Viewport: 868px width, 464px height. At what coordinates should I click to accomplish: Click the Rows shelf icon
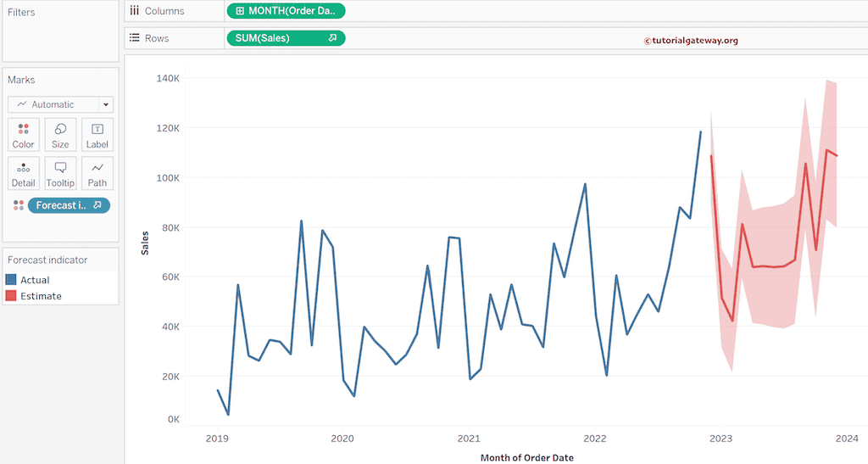coord(134,38)
